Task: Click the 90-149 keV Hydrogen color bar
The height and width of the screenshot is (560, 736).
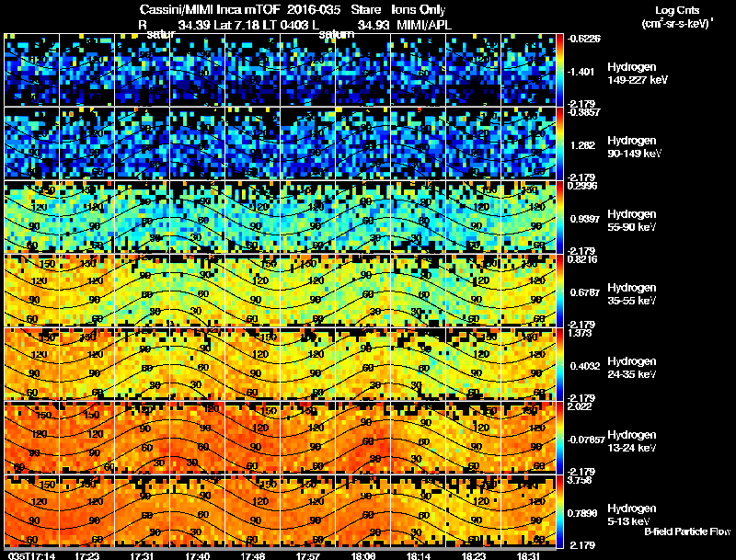Action: (x=559, y=143)
